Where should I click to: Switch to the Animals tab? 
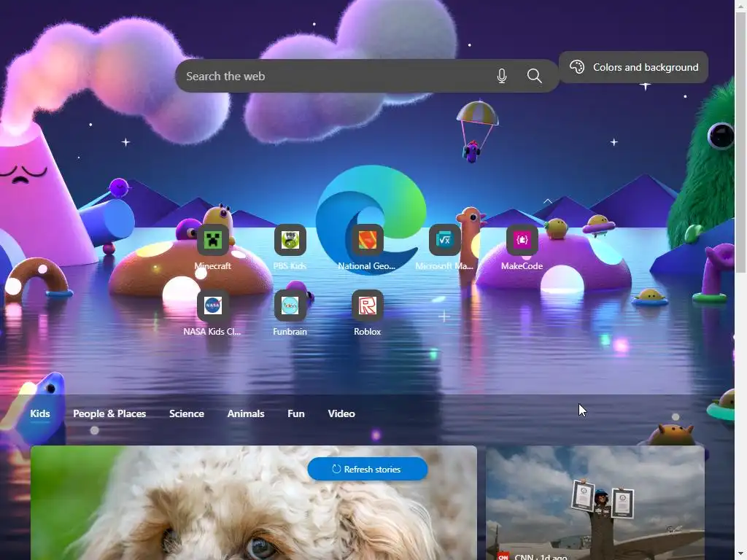tap(246, 413)
